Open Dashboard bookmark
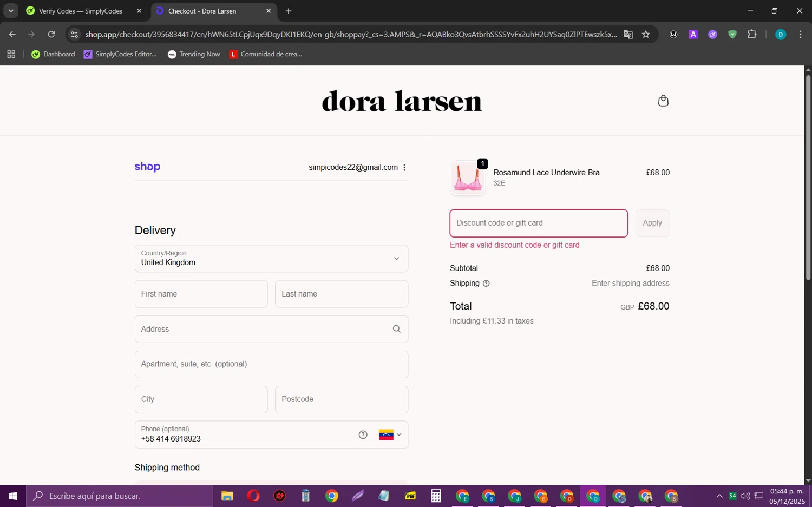Screen dimensions: 812x507 [53, 54]
